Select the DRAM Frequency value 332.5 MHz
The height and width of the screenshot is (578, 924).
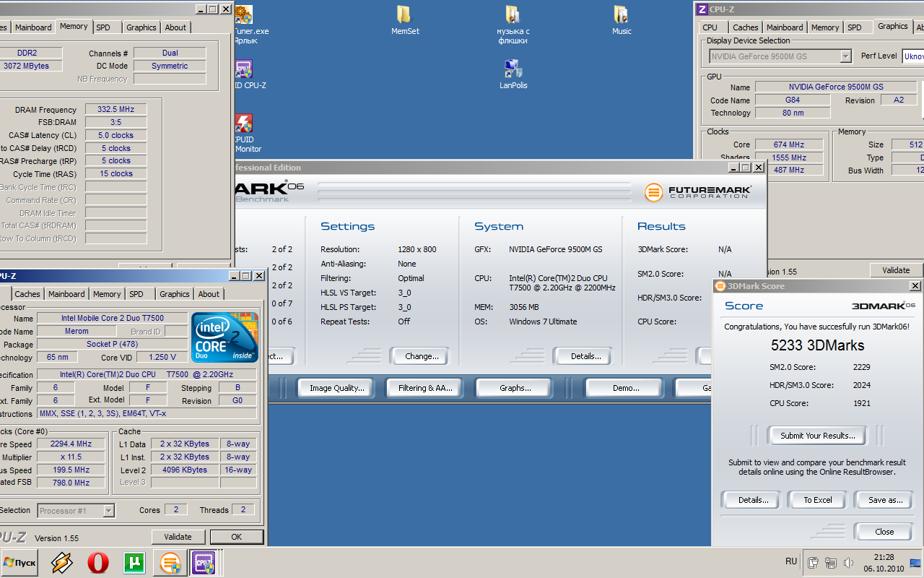(115, 109)
